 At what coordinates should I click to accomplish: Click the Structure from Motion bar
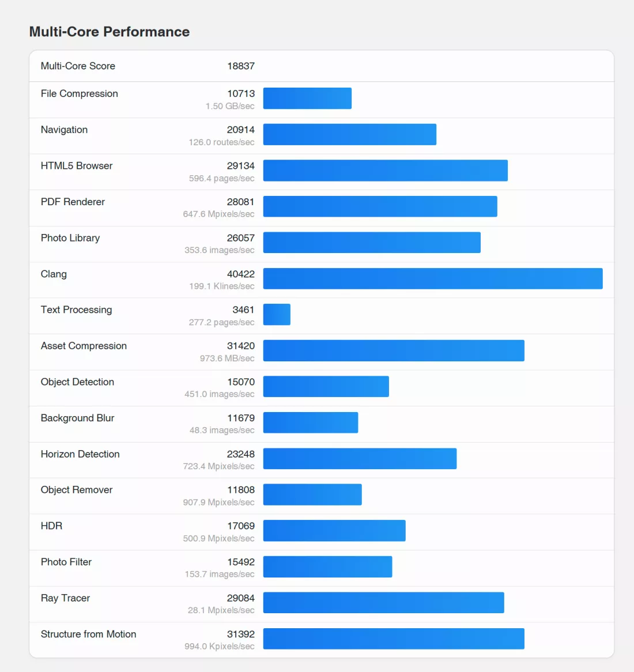point(394,639)
